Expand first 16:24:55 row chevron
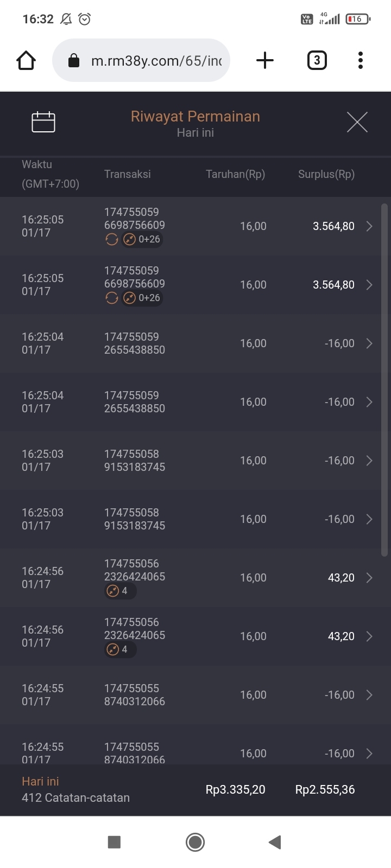 click(x=369, y=695)
